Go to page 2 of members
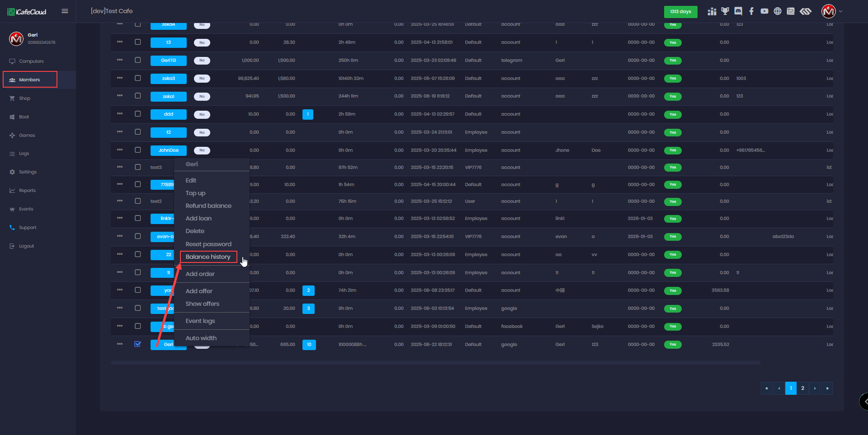This screenshot has height=435, width=868. coord(803,388)
